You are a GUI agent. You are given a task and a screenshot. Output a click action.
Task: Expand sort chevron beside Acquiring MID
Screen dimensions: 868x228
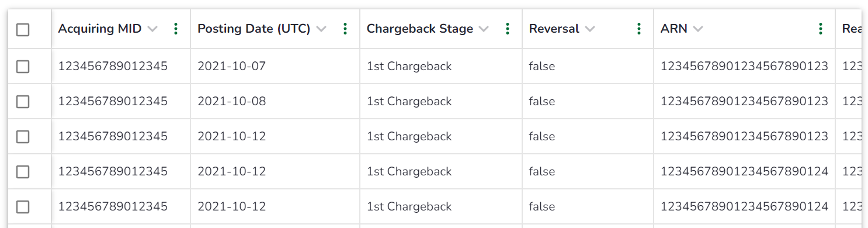coord(153,29)
